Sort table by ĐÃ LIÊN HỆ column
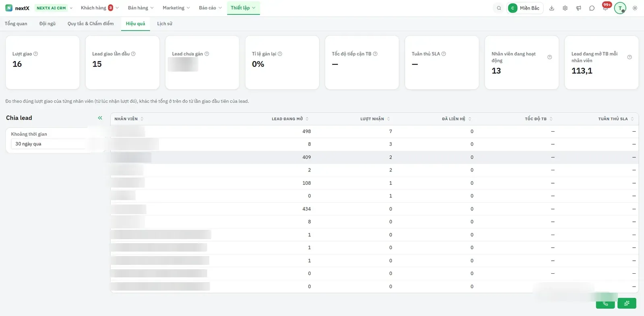 pos(456,119)
